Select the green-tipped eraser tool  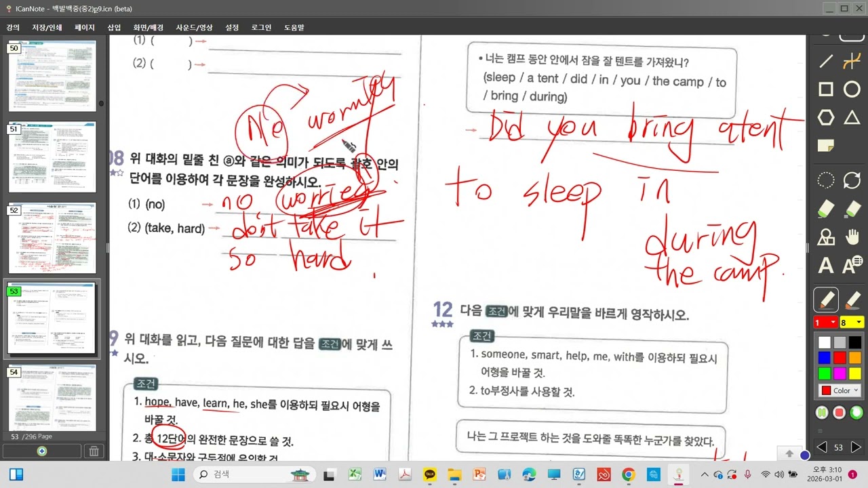pyautogui.click(x=826, y=208)
